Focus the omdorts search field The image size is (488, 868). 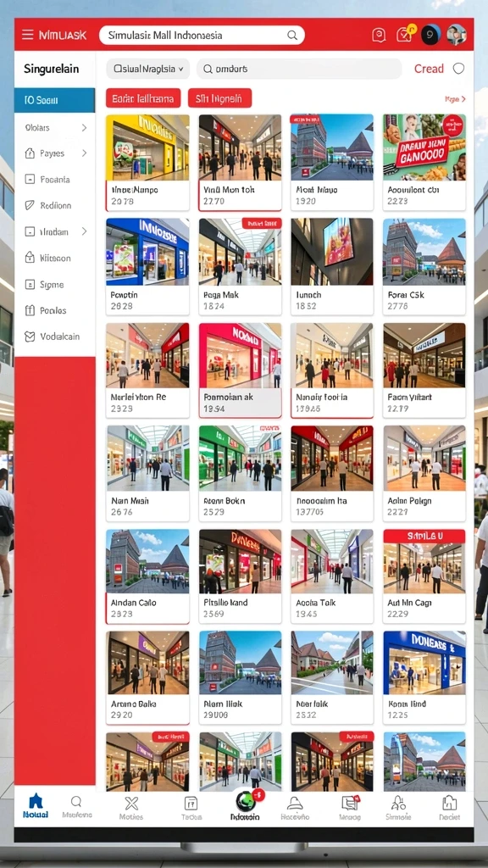pos(299,70)
